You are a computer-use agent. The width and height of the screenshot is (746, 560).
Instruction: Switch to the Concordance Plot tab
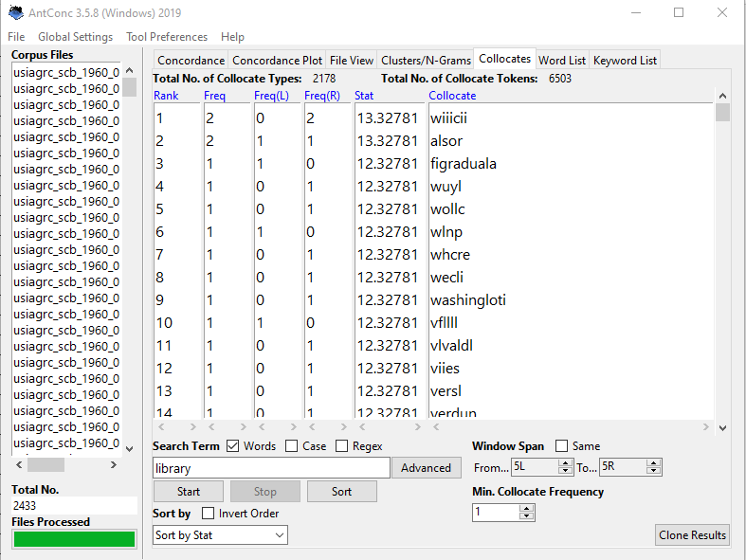[278, 61]
